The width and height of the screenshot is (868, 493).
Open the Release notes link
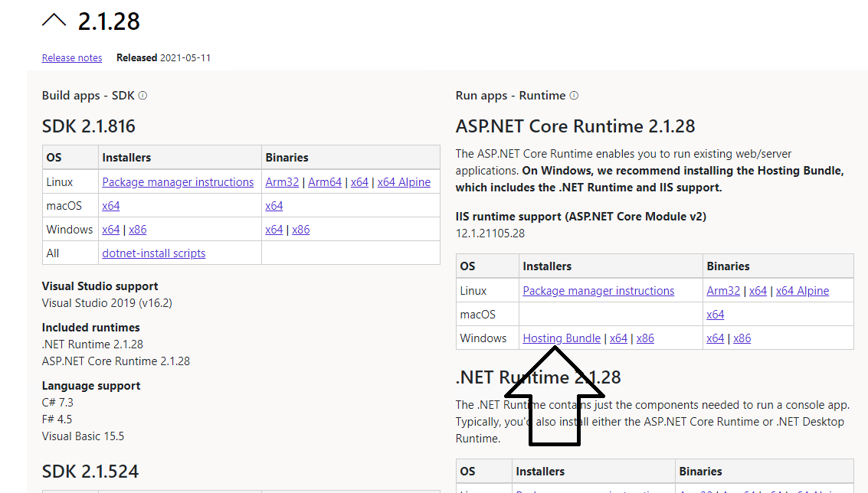click(72, 58)
